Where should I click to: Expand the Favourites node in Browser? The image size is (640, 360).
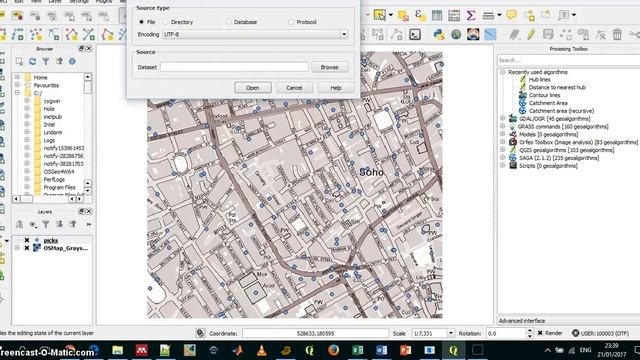17,85
